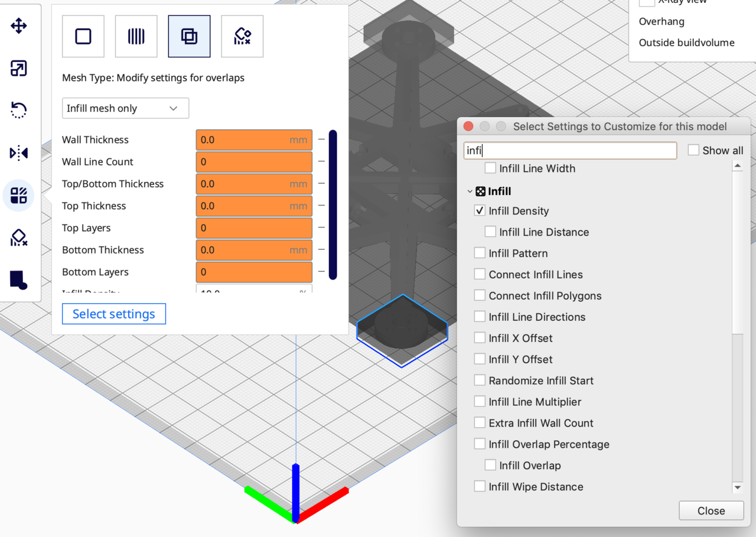This screenshot has width=756, height=537.
Task: Edit the Top Layers value field
Action: [x=254, y=228]
